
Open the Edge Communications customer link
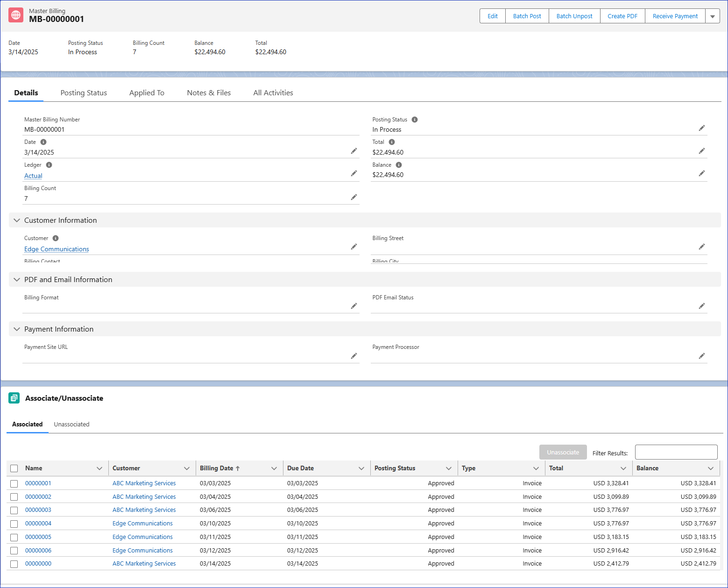point(57,249)
